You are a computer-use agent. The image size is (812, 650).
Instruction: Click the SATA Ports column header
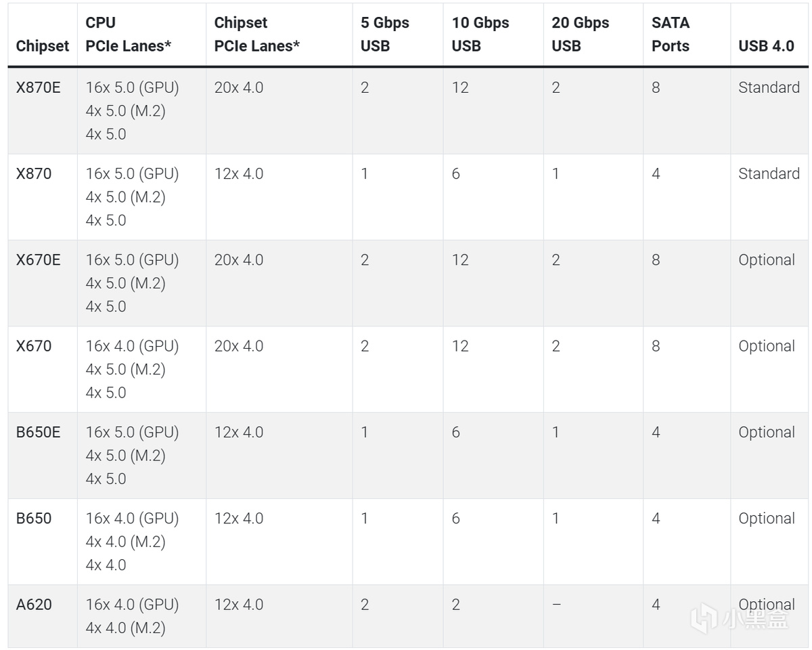671,35
